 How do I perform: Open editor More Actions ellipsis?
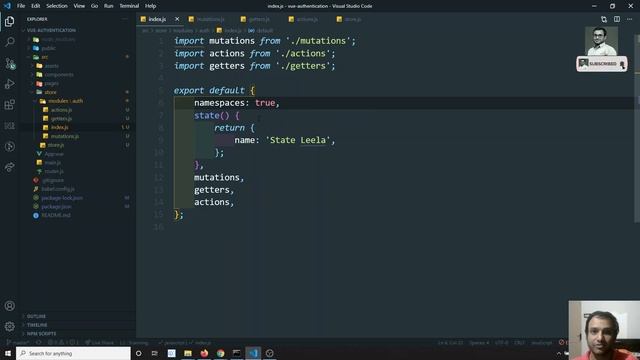(x=629, y=19)
